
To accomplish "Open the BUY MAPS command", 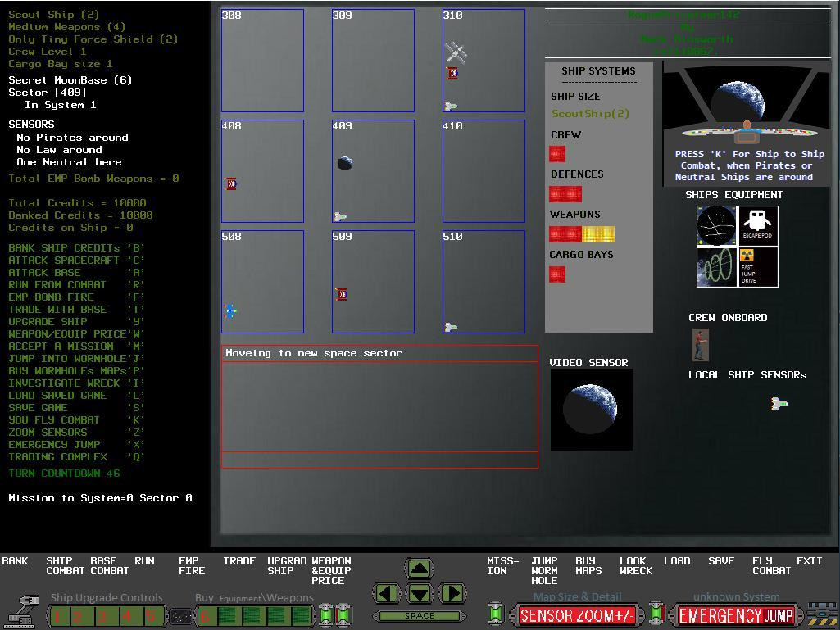I will [588, 566].
